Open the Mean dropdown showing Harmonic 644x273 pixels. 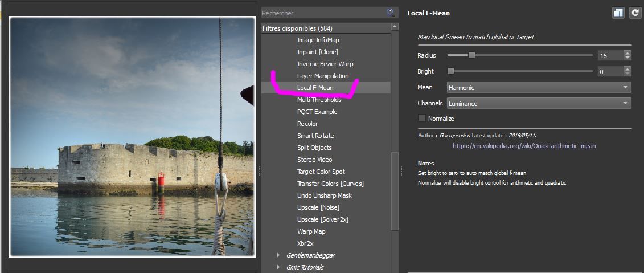(539, 88)
